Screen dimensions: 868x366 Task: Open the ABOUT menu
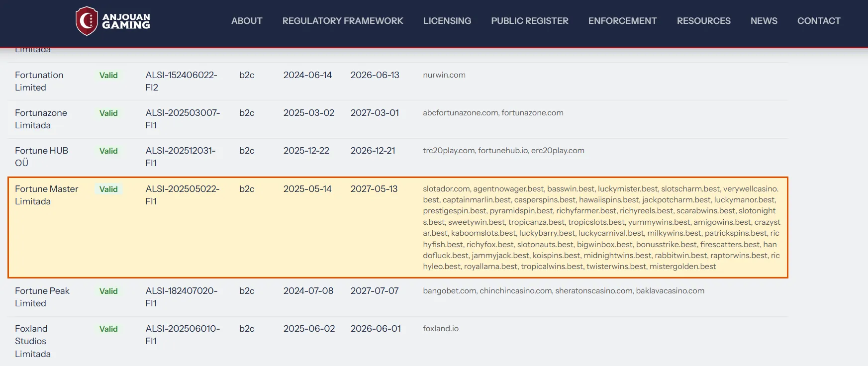pos(247,21)
